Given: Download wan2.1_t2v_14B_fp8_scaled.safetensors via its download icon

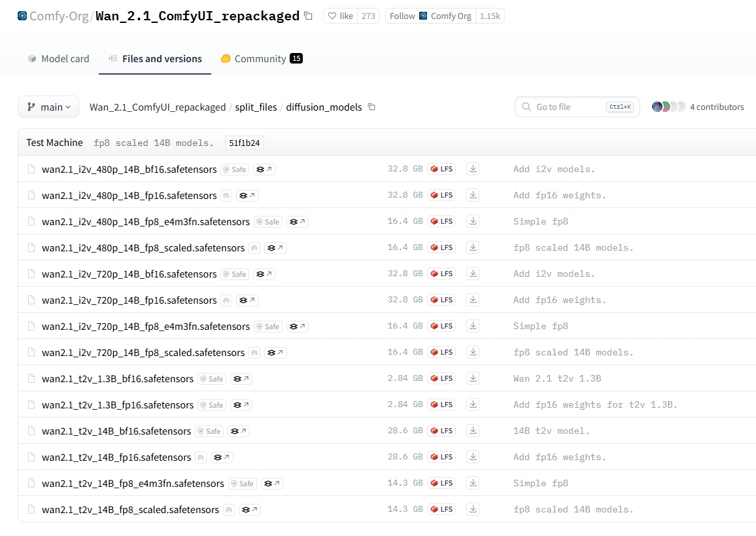Looking at the screenshot, I should click(x=473, y=509).
